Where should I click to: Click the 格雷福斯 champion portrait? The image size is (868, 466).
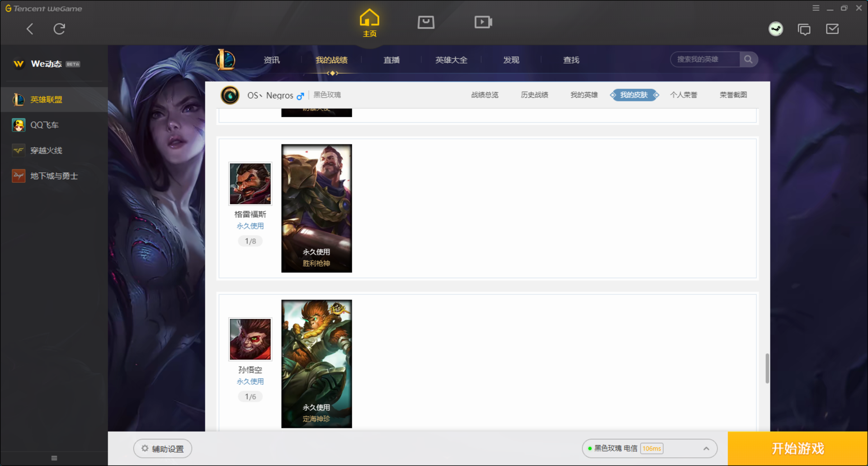pos(250,184)
